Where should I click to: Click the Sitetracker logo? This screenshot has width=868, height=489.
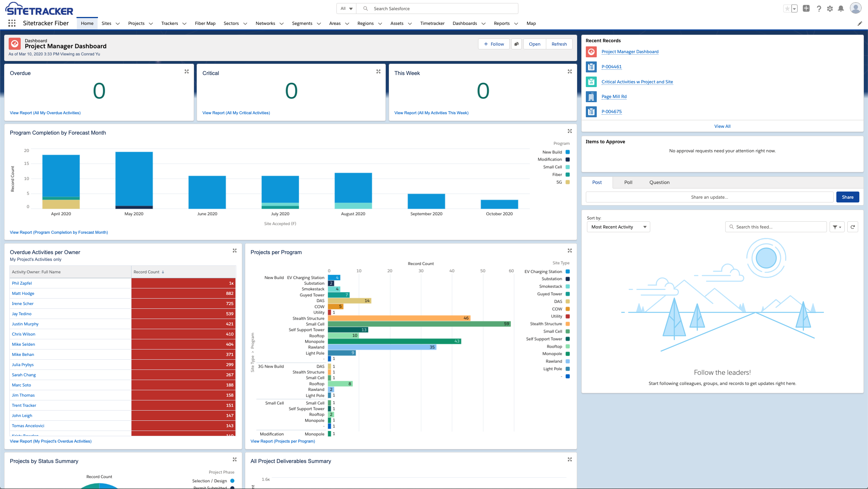pos(39,9)
